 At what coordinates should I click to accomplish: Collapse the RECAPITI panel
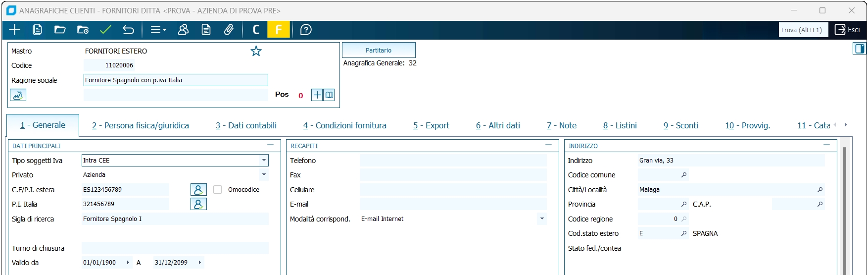(x=548, y=145)
